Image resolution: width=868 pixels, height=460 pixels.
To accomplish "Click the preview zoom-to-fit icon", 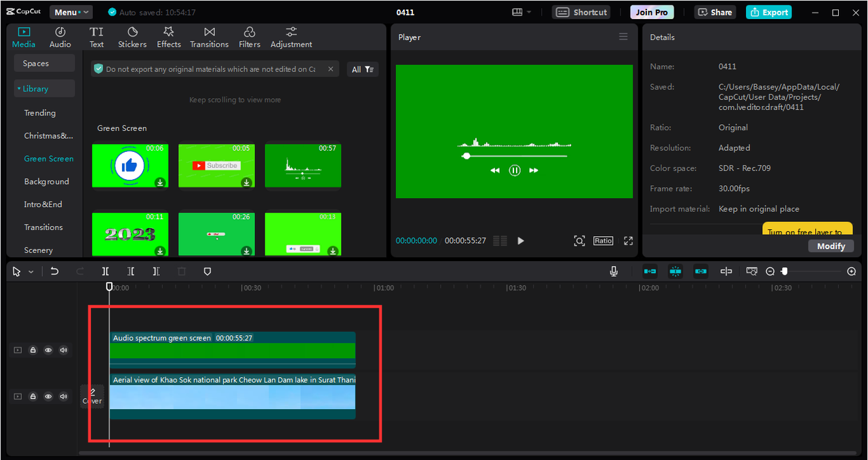I will tap(579, 241).
